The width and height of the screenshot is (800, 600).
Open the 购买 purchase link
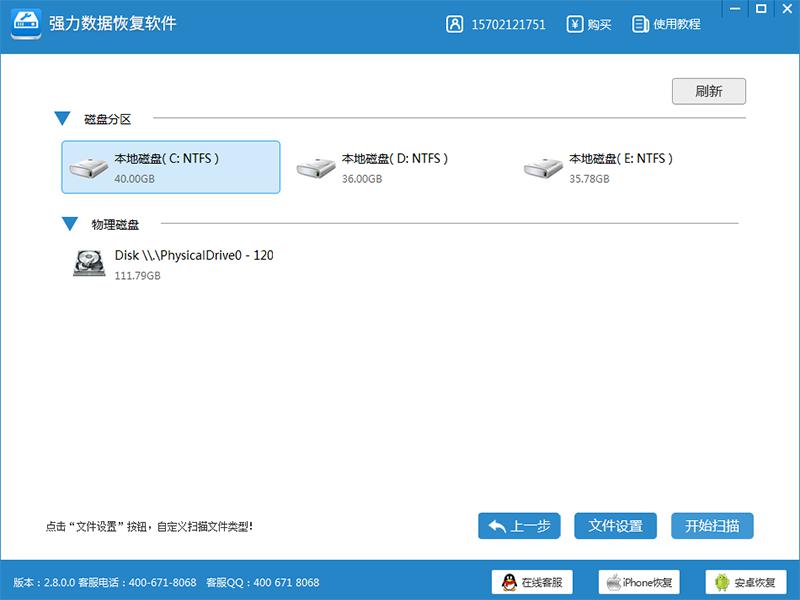[599, 24]
